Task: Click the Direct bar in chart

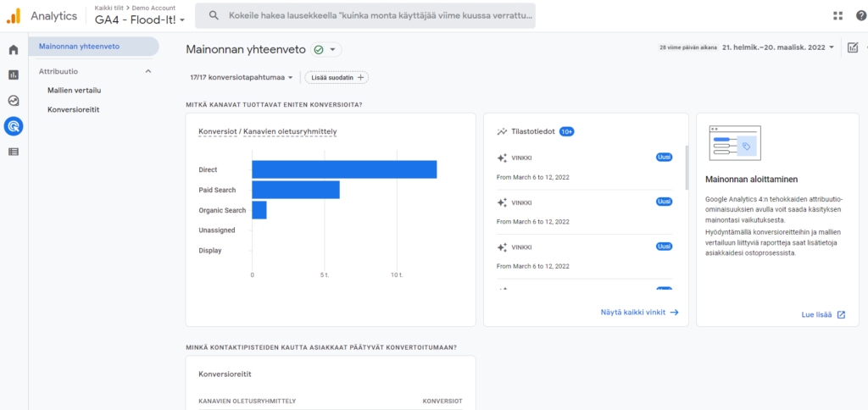Action: pos(344,169)
